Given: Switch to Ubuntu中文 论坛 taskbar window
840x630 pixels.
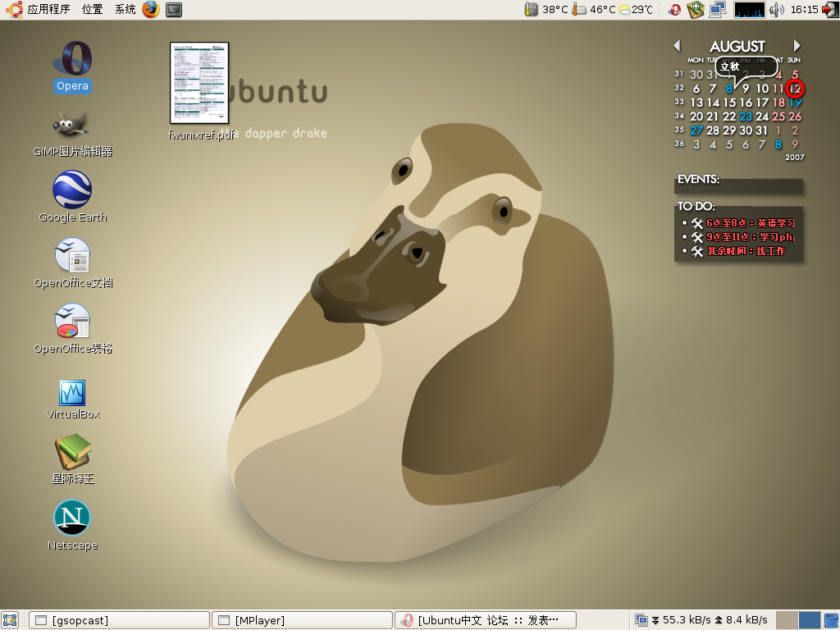Looking at the screenshot, I should [486, 620].
